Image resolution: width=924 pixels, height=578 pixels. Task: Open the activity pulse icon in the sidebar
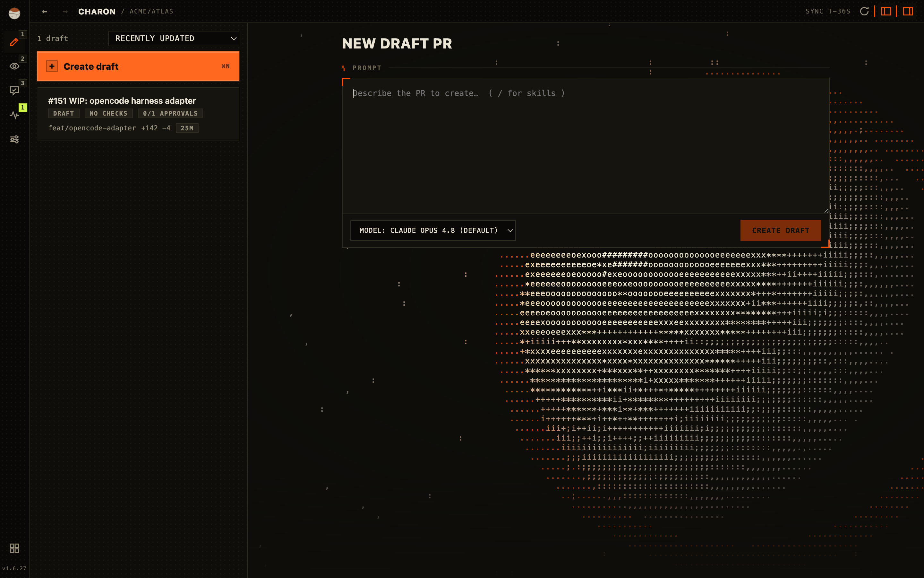click(x=14, y=115)
